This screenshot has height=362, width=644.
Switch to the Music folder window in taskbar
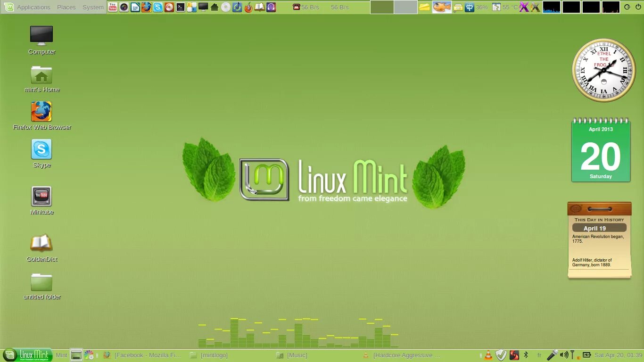coord(292,355)
